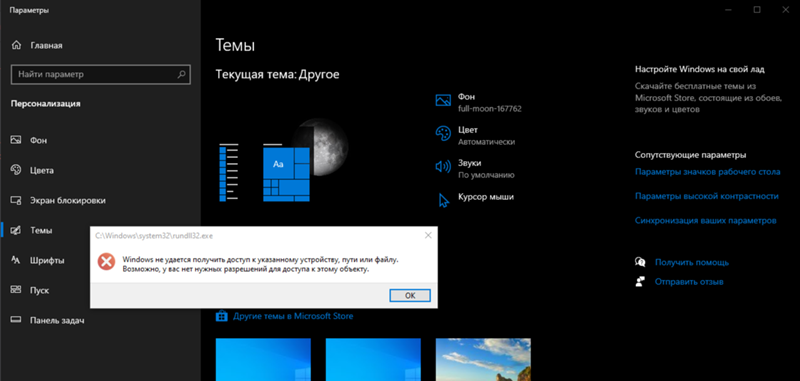This screenshot has height=381, width=800.
Task: Click the red error icon in dialog
Action: (x=106, y=262)
